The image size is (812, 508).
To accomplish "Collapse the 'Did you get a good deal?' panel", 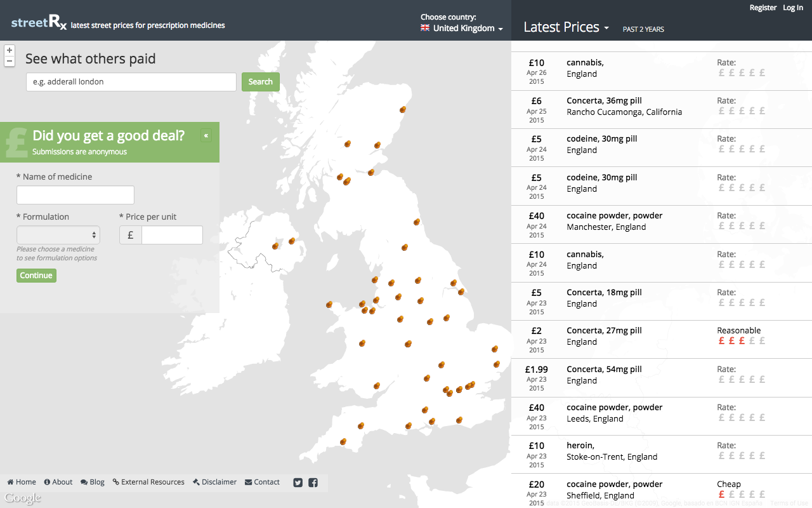I will 206,135.
